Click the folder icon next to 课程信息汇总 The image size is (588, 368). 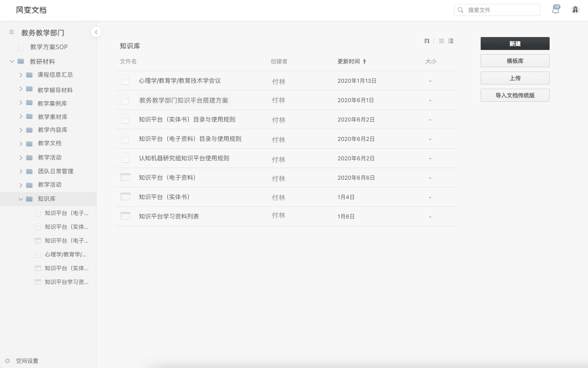[x=29, y=75]
